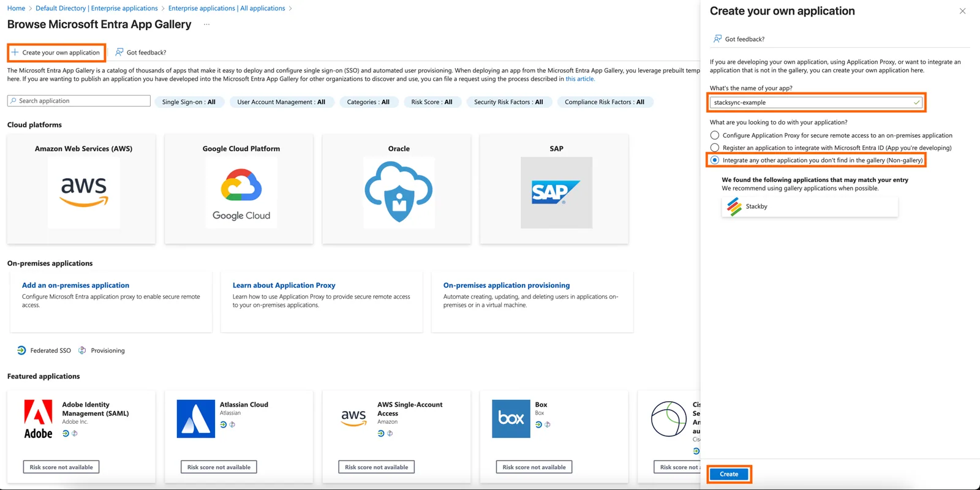Select Register an application radio option
This screenshot has height=490, width=980.
coord(715,148)
